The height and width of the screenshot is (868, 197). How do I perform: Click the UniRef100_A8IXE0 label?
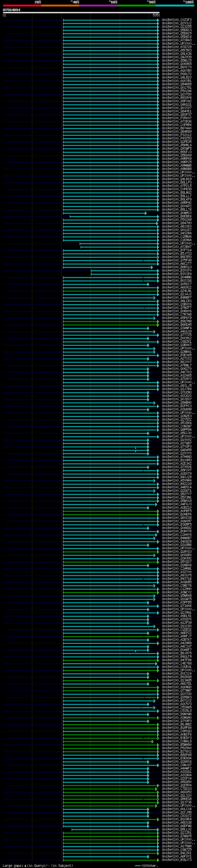tap(177, 226)
